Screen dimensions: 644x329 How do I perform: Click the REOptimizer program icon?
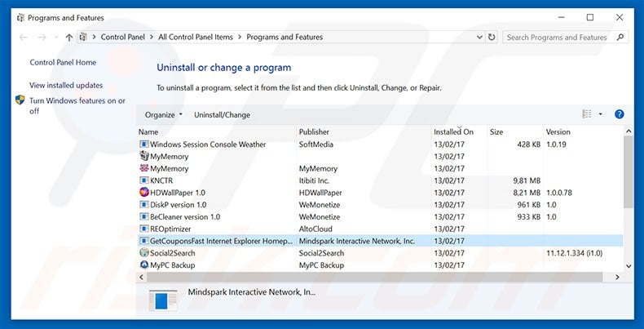[x=143, y=229]
